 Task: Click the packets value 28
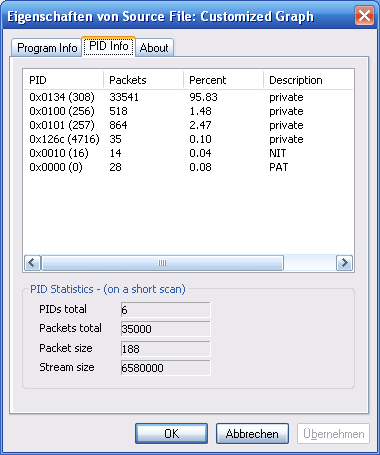pos(115,167)
